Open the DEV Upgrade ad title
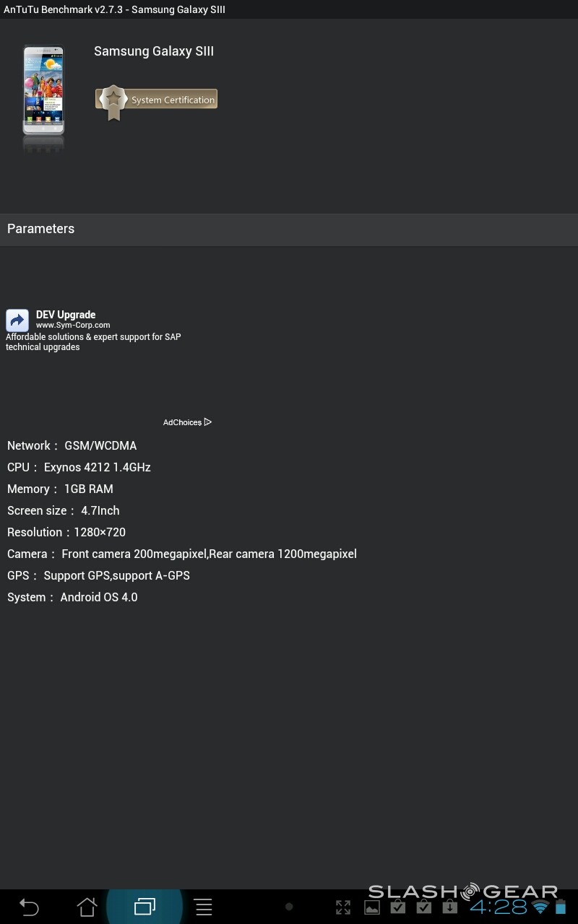The image size is (578, 924). [x=66, y=315]
